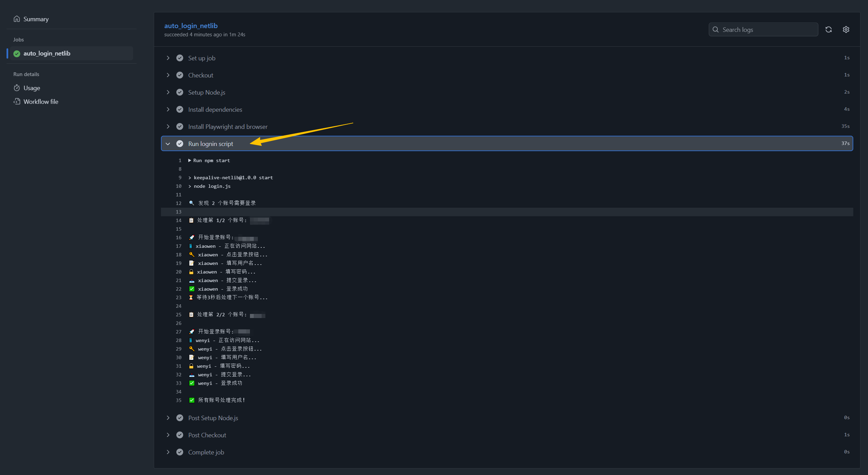Collapse the Run lognin script step
This screenshot has height=475, width=868.
[168, 144]
